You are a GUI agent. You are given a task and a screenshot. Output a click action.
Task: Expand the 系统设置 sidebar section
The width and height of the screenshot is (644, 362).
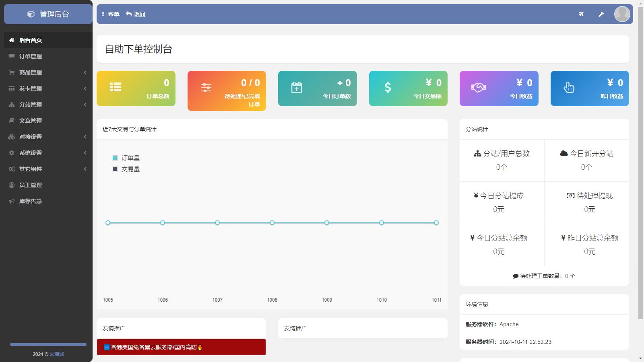[30, 153]
